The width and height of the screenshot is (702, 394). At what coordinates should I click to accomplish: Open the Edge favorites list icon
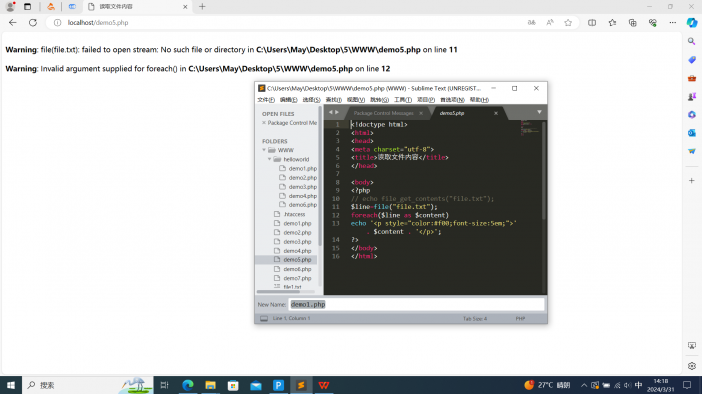612,22
